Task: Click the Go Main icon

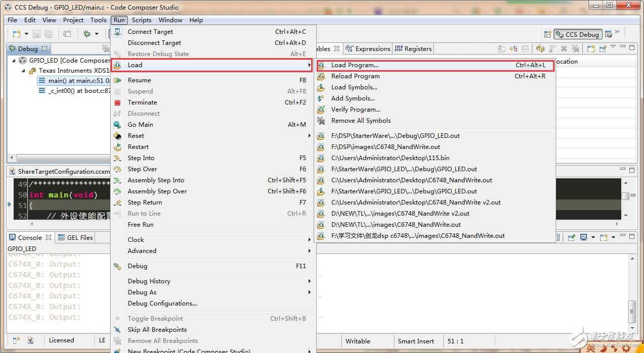Action: (118, 125)
